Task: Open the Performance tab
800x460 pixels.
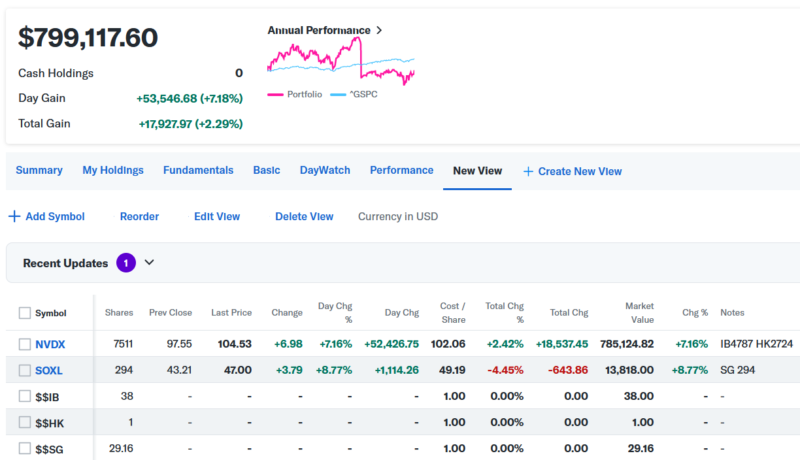Action: (401, 170)
